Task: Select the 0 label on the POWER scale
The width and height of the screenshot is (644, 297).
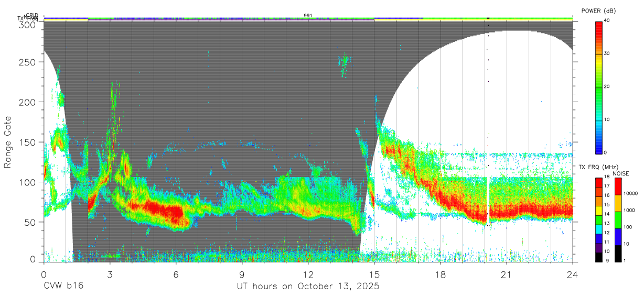Action: (x=606, y=153)
